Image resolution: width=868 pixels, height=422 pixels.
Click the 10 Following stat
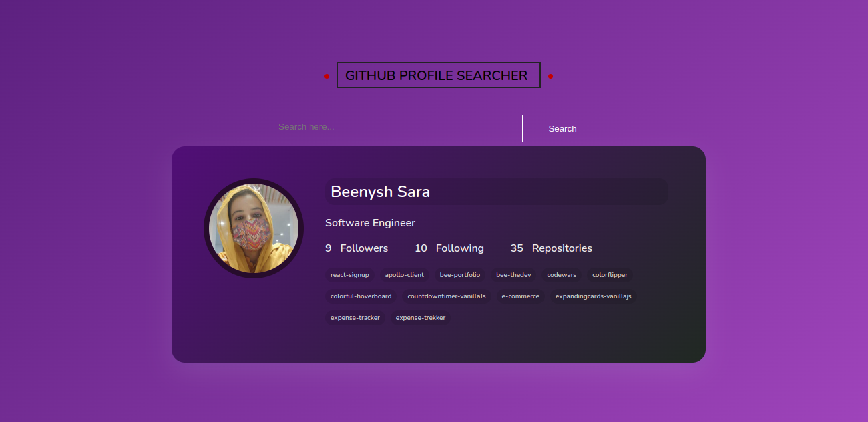click(449, 248)
